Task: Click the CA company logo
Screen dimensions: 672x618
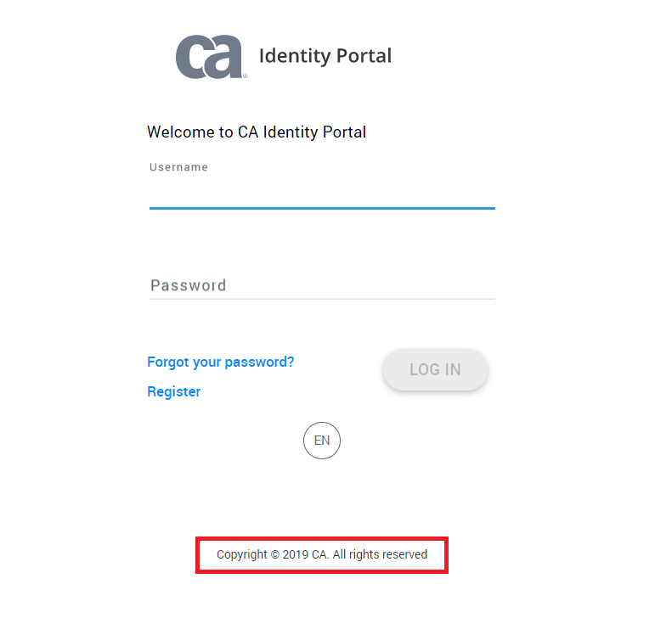Action: pos(210,57)
